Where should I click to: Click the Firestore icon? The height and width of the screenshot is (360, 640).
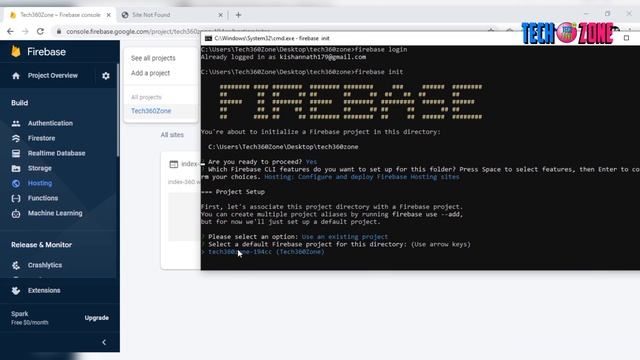[x=16, y=138]
